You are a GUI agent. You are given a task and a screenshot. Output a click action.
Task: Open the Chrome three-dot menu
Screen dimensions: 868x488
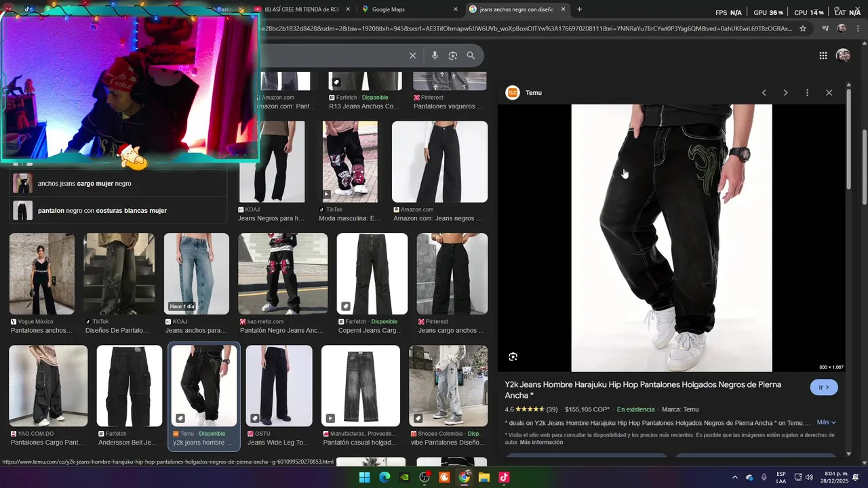coord(857,28)
